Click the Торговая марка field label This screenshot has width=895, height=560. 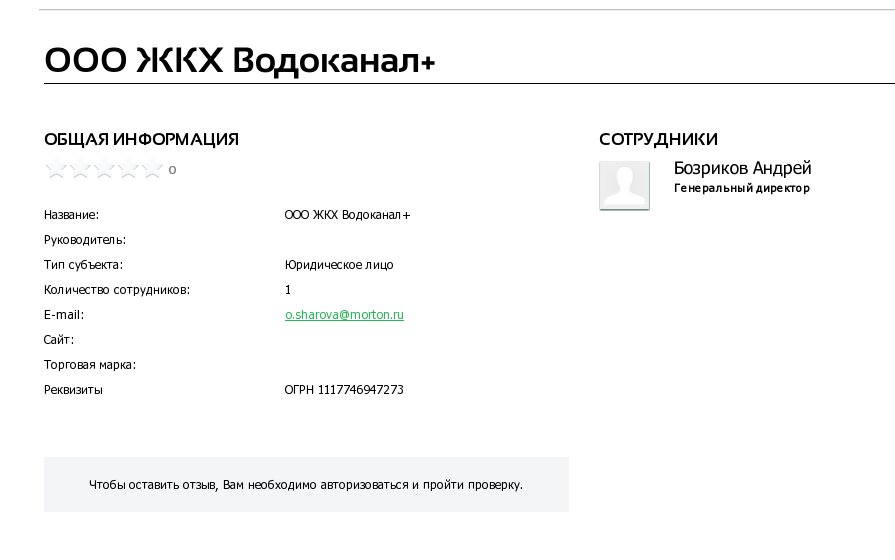click(90, 365)
